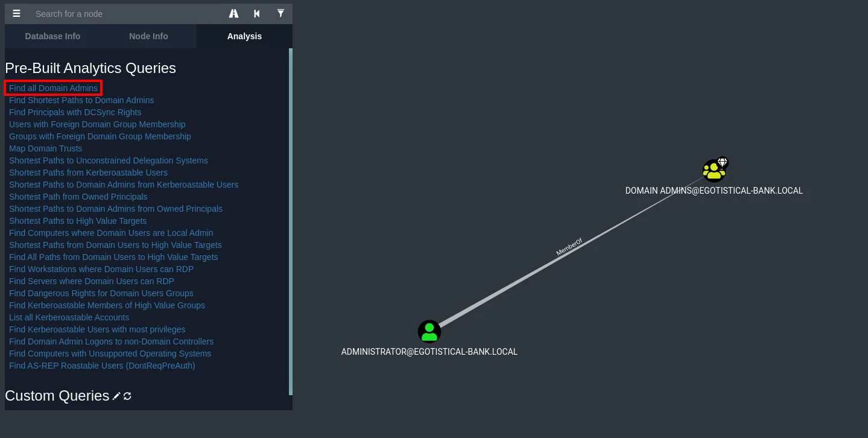The width and height of the screenshot is (868, 438).
Task: Run Shortest Paths from Domain Users to High Value Targets
Action: click(x=115, y=245)
